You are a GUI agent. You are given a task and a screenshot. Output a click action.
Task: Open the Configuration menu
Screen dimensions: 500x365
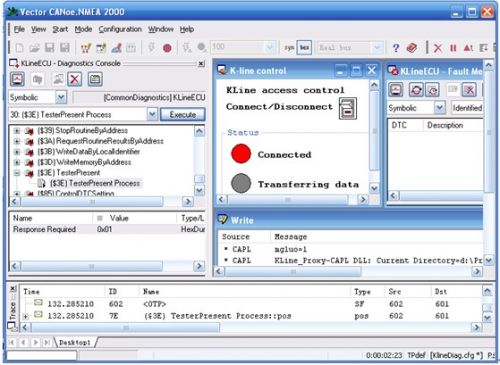click(120, 29)
